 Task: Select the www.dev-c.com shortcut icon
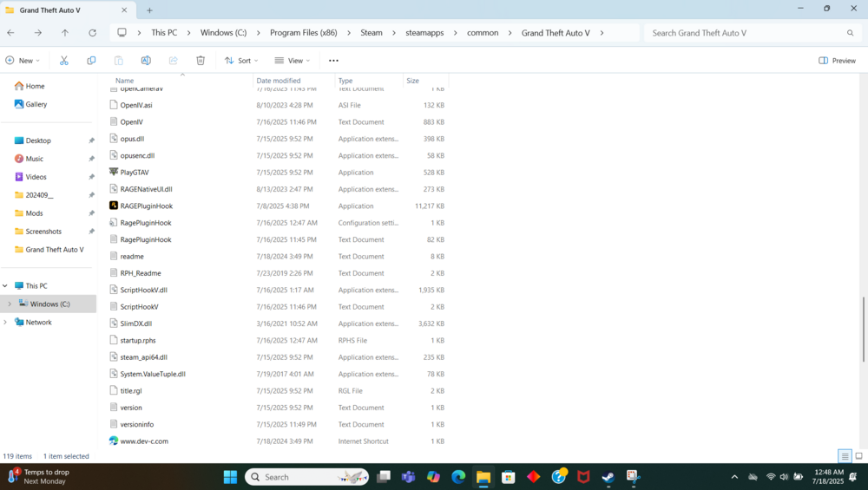click(x=114, y=441)
